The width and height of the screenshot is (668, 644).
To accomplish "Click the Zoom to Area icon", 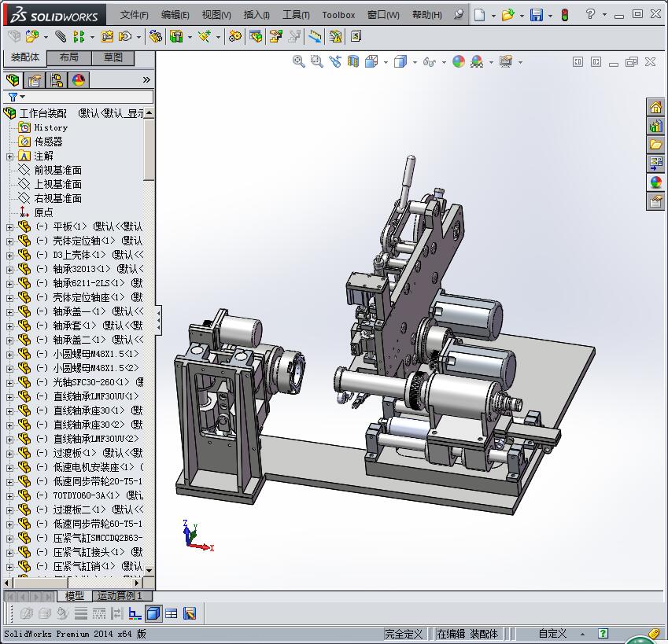I will [316, 61].
